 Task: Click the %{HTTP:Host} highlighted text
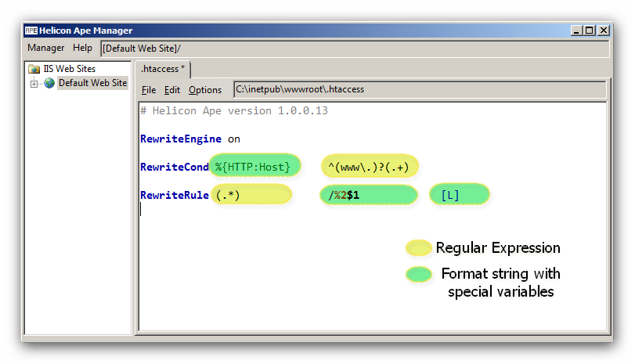(x=254, y=166)
